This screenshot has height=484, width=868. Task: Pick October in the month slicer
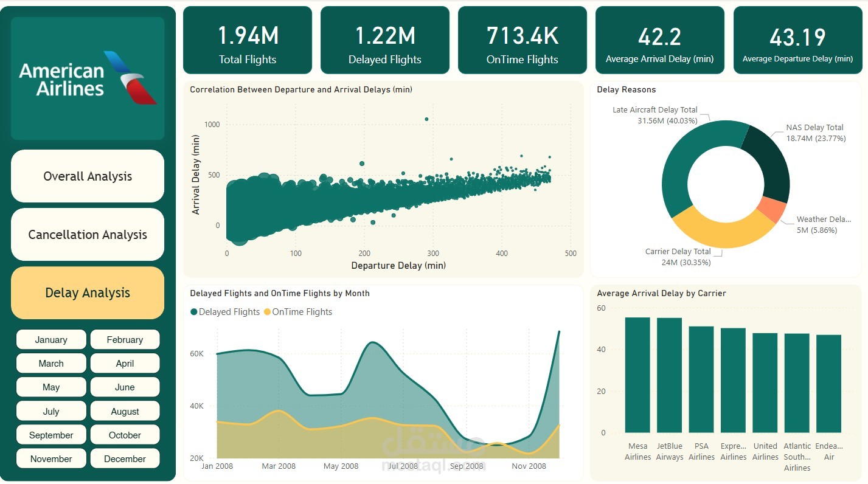point(125,435)
